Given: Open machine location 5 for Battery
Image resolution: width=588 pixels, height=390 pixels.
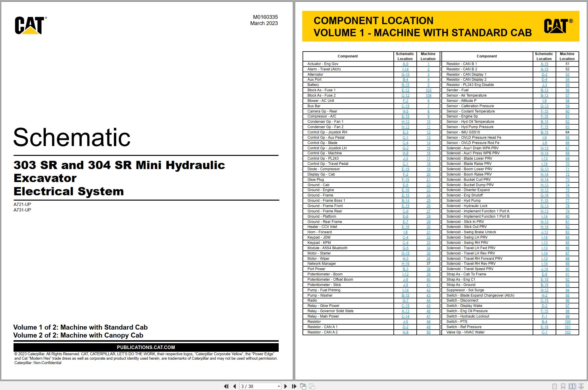Looking at the screenshot, I should 428,85.
